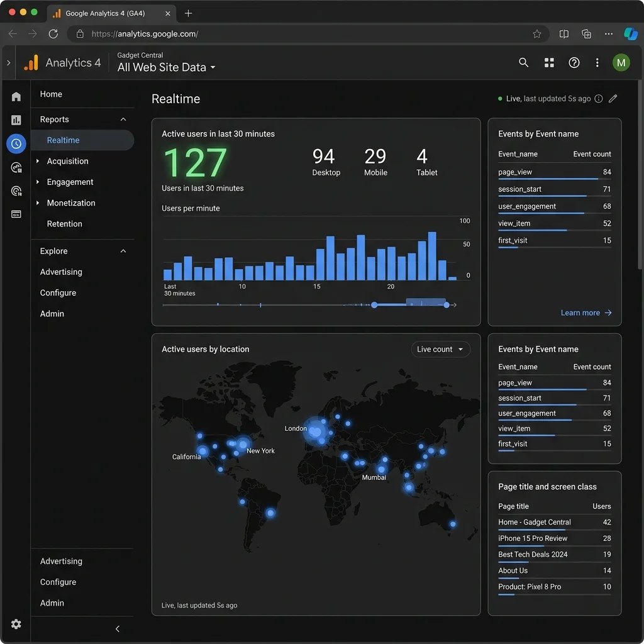Click the Google Analytics 4 browser tab
644x644 pixels.
coord(112,13)
